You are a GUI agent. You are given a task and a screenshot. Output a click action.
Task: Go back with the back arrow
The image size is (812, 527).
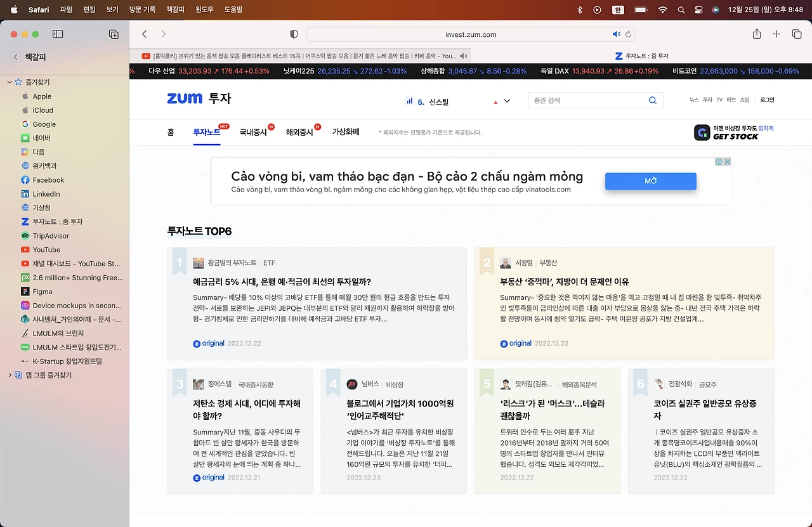[x=145, y=34]
